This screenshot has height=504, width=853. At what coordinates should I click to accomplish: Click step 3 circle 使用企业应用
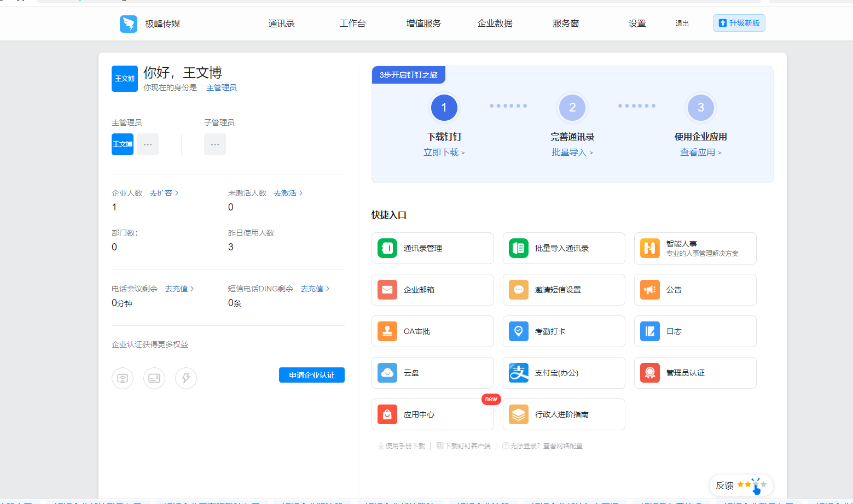pyautogui.click(x=701, y=108)
